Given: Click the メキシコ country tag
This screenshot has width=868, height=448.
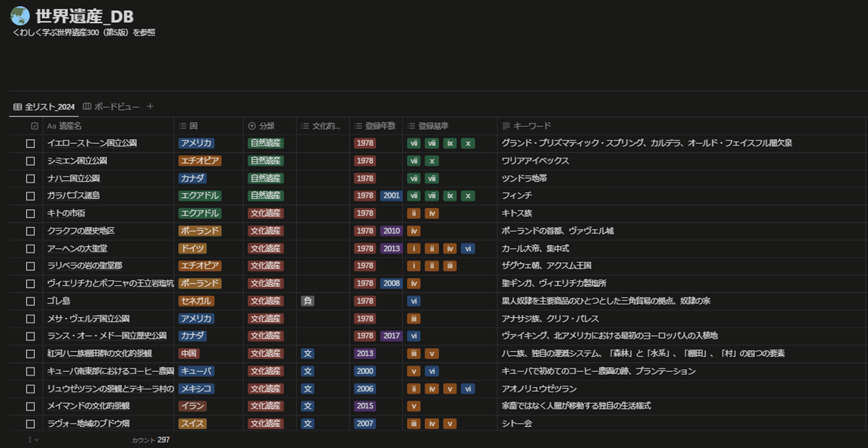Looking at the screenshot, I should click(197, 389).
